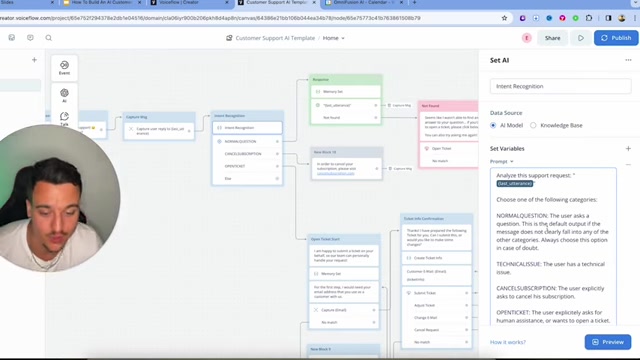Bookmark this page with the star icon
Viewport: 640px width, 360px height.
(x=504, y=18)
